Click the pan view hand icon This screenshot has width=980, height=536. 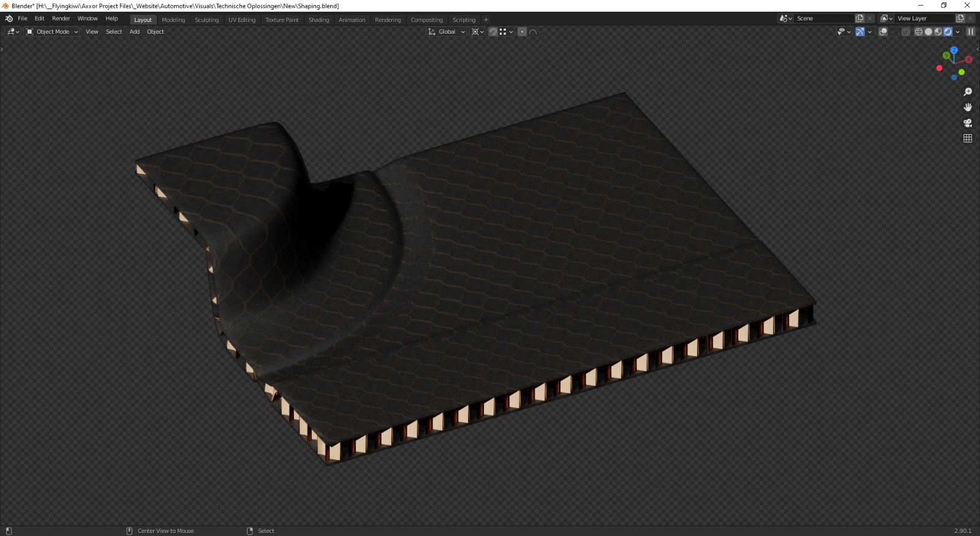[968, 107]
